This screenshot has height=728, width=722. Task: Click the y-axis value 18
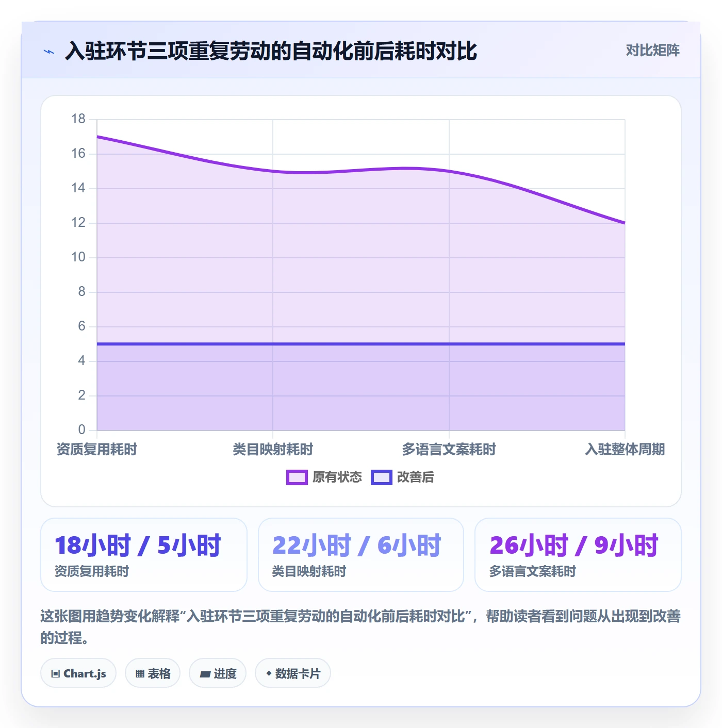78,119
